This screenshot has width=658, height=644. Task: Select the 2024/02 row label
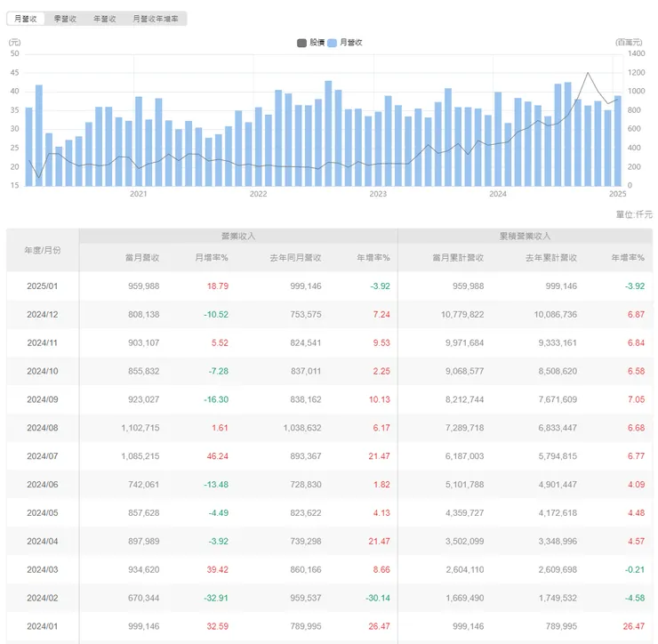(x=43, y=598)
